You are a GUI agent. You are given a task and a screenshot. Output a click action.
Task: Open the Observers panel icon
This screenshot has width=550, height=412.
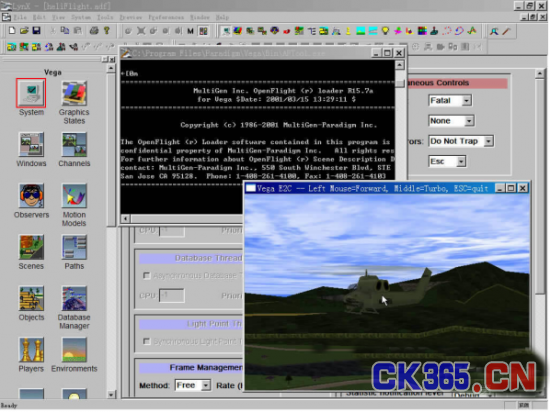click(x=31, y=196)
